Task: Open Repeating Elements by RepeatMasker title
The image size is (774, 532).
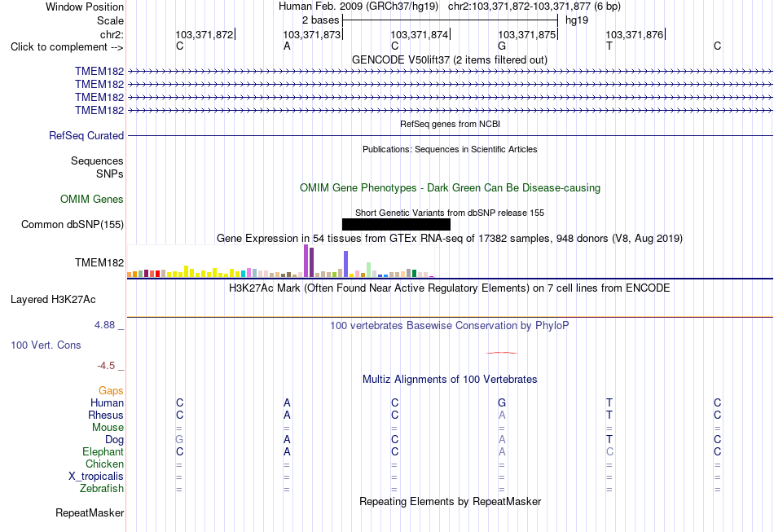Action: (450, 501)
